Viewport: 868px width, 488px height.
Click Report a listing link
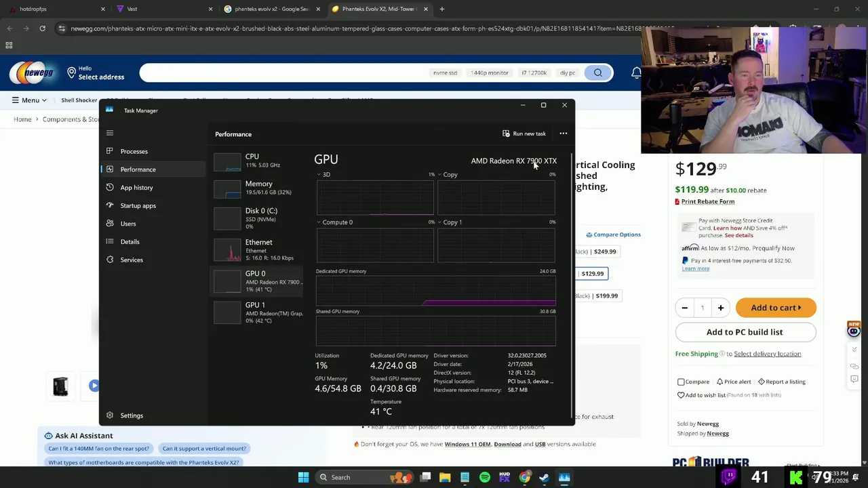tap(782, 382)
